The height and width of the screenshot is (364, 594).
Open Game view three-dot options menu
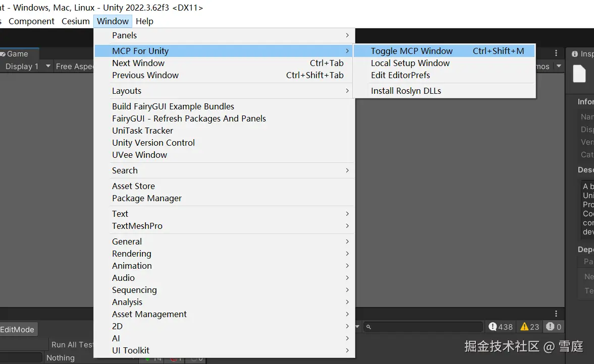[556, 53]
